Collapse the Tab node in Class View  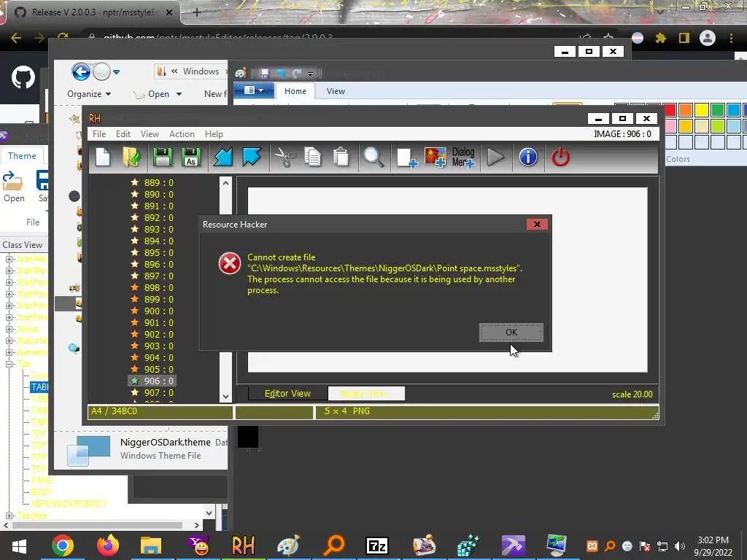coord(9,364)
